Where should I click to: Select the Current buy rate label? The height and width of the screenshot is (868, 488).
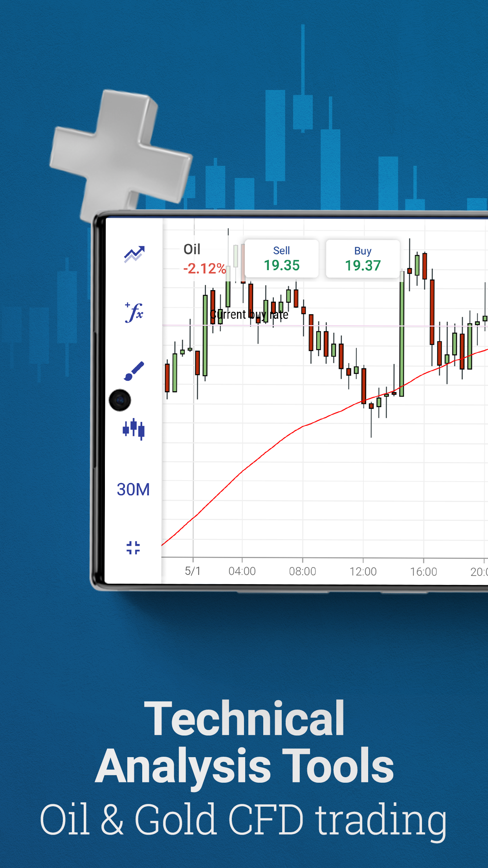249,315
